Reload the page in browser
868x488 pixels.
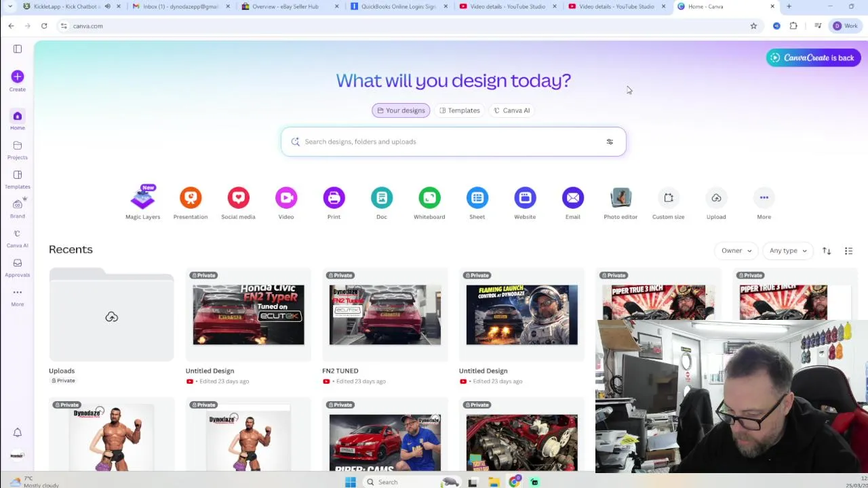(44, 26)
